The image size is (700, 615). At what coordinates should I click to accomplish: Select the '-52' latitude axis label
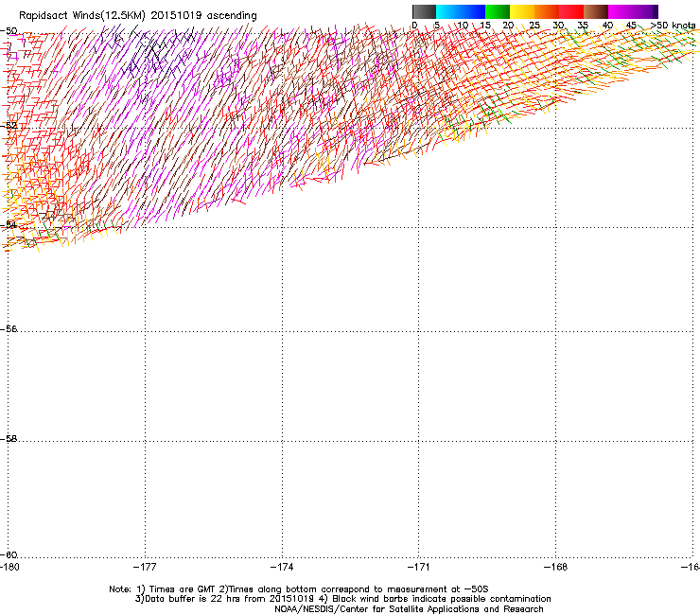coord(9,126)
